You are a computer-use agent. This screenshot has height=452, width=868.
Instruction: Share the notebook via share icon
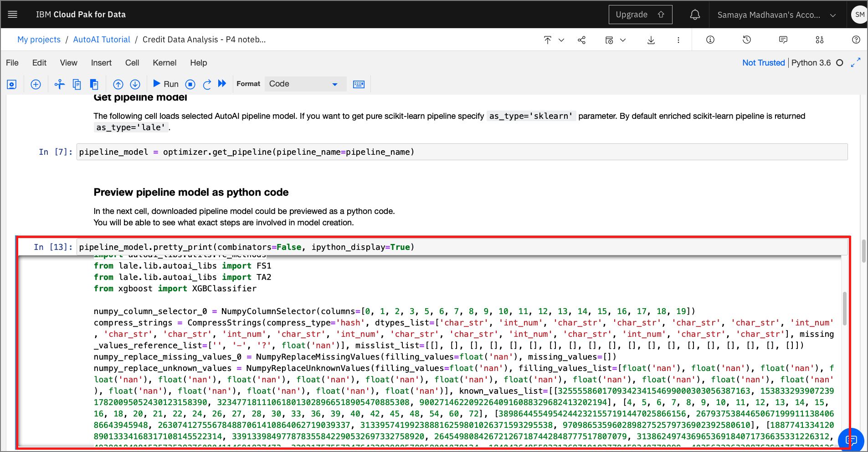(581, 40)
